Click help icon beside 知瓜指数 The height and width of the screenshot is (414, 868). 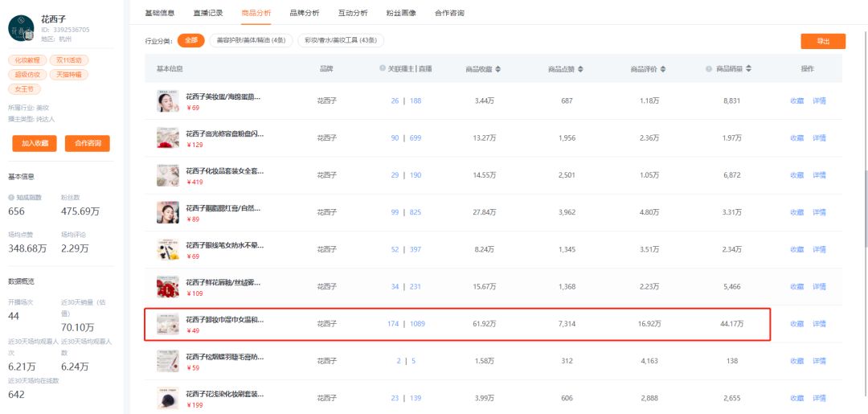coord(11,197)
